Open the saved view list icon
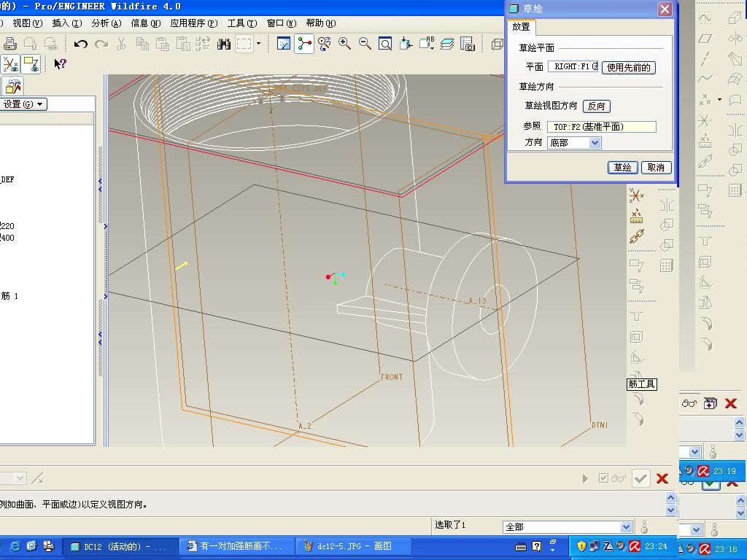The image size is (747, 560). tap(426, 44)
